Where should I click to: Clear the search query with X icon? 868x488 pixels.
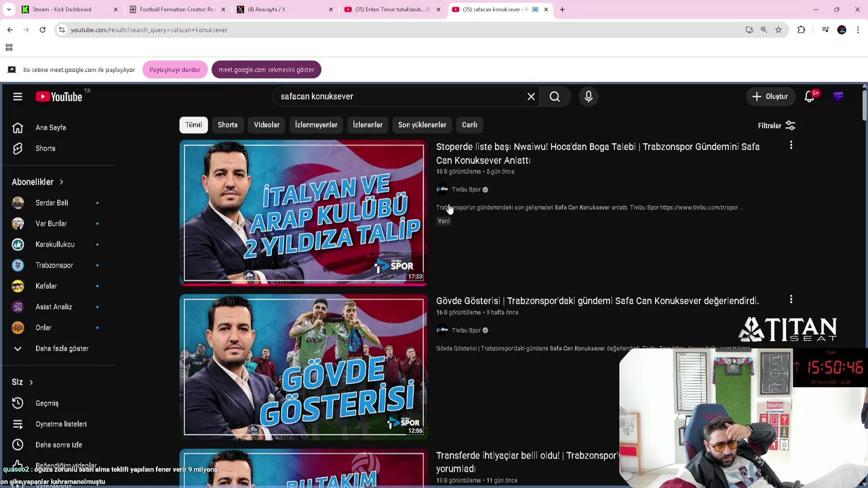[x=531, y=97]
